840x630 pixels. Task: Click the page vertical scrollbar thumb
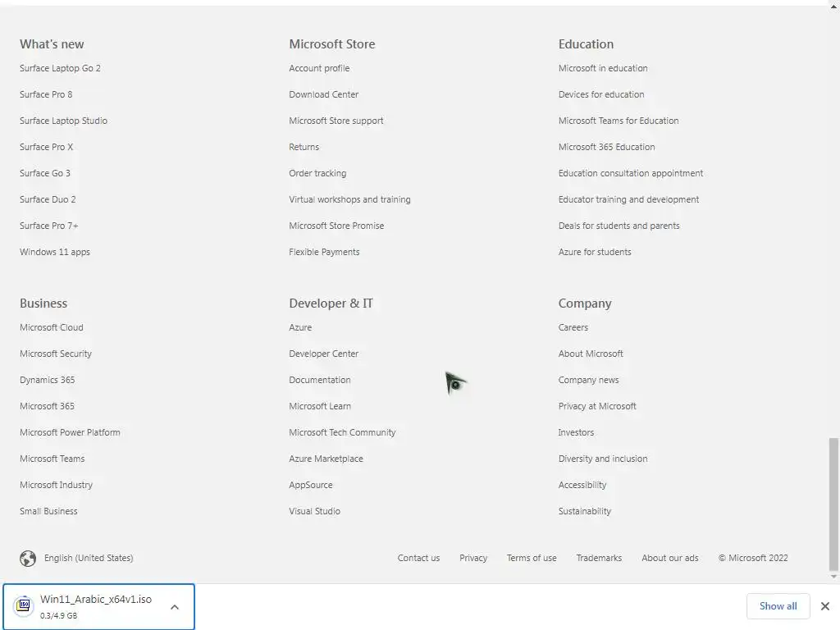coord(833,504)
